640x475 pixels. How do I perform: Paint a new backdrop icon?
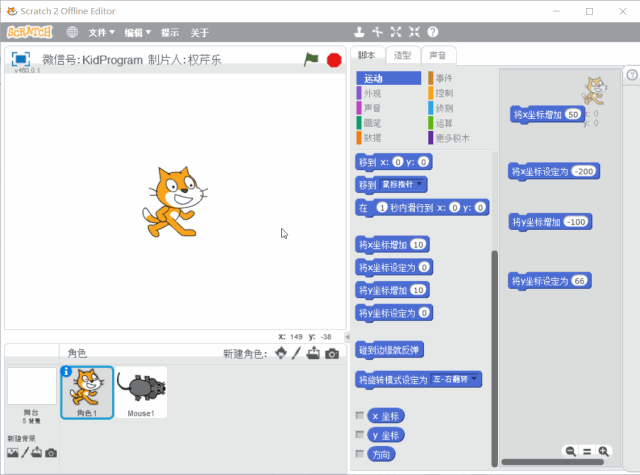[25, 452]
